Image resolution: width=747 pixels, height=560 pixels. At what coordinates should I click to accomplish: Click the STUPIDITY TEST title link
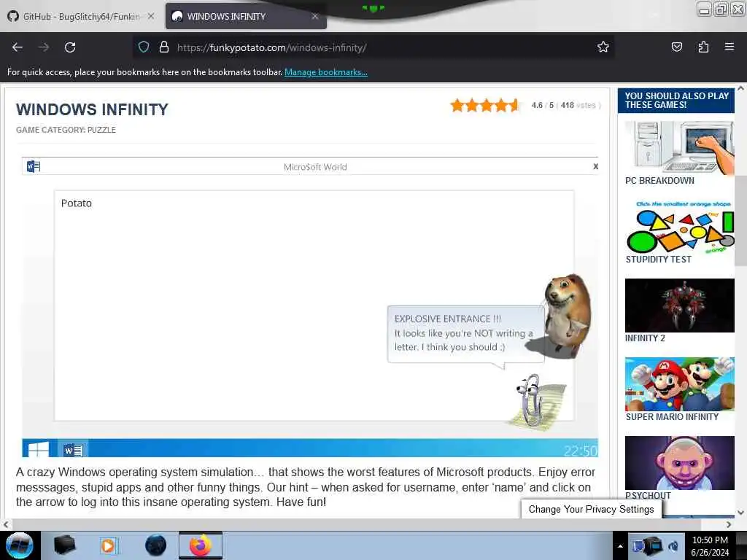[659, 260]
